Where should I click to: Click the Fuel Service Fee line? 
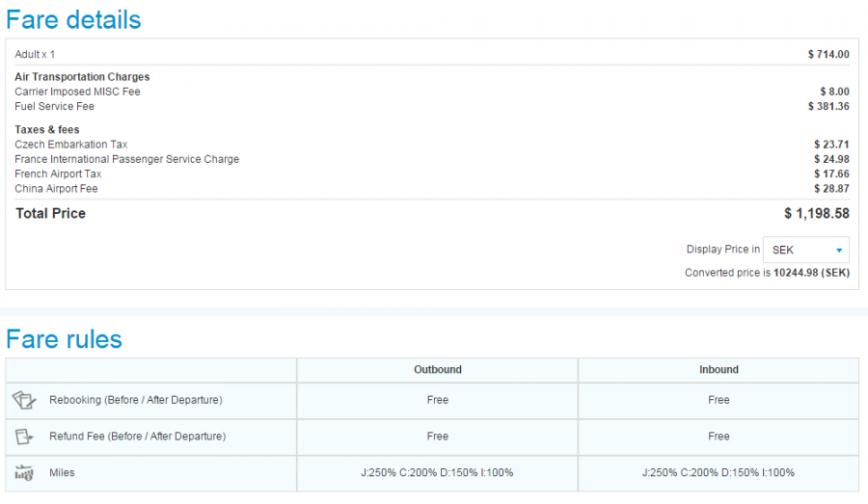click(x=54, y=107)
